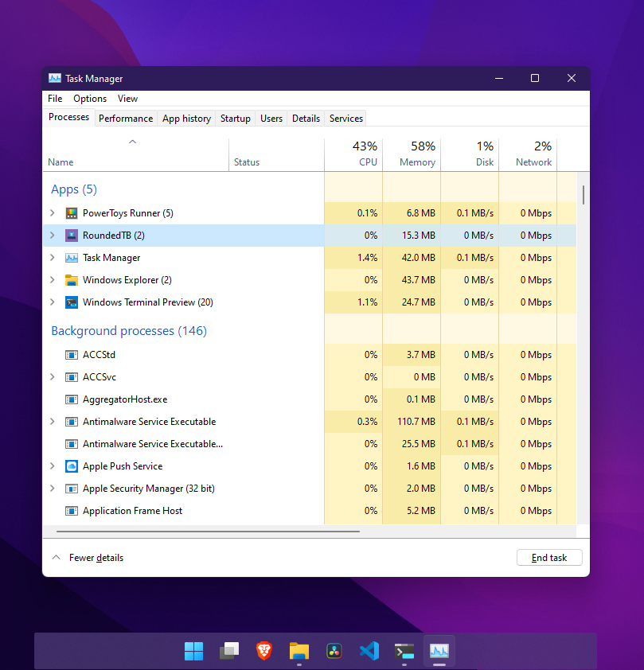Viewport: 644px width, 670px height.
Task: Click the Task Manager row icon
Action: pos(72,258)
